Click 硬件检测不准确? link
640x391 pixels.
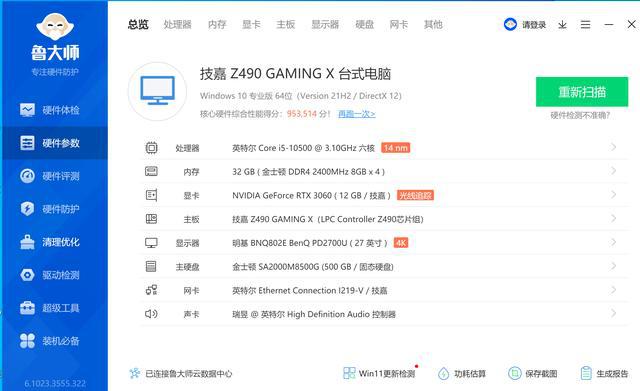580,116
